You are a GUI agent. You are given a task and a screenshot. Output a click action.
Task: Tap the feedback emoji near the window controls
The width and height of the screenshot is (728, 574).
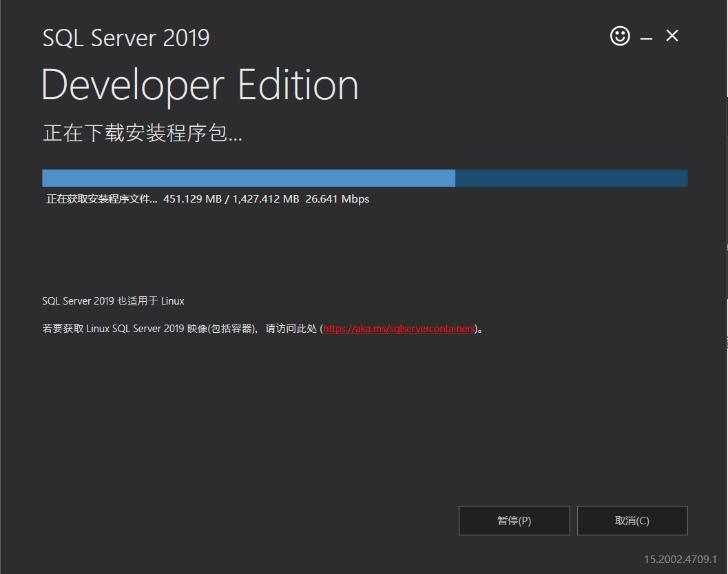pos(620,35)
